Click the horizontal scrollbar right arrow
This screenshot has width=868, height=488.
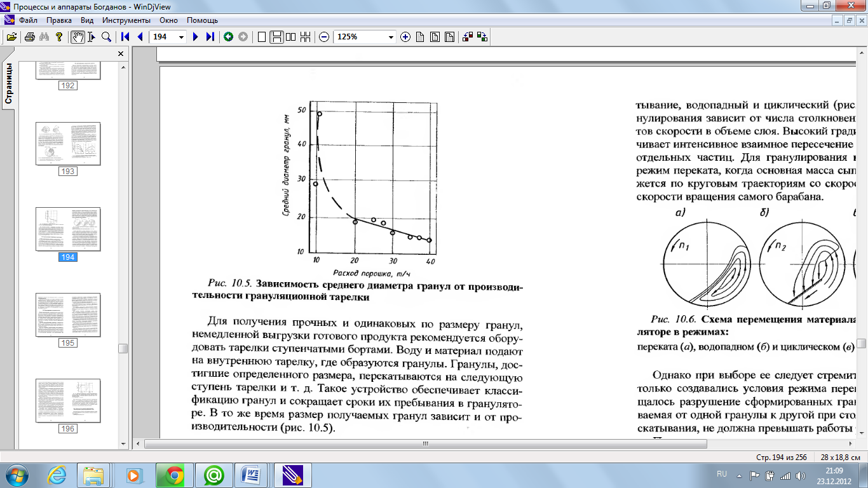851,444
